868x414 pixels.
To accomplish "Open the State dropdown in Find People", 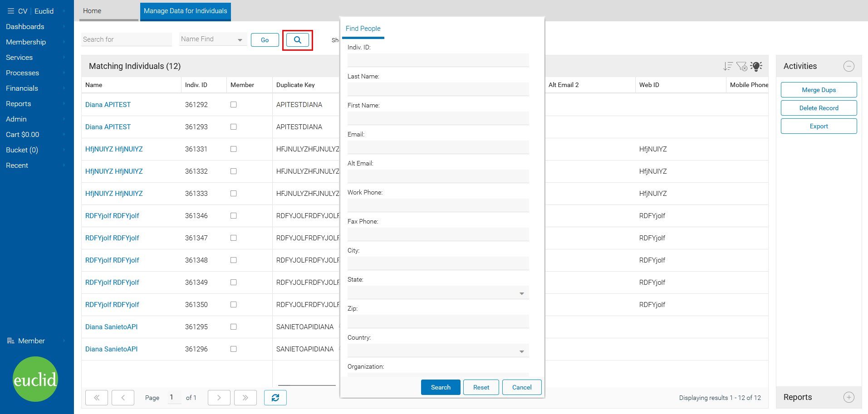I will tap(438, 293).
